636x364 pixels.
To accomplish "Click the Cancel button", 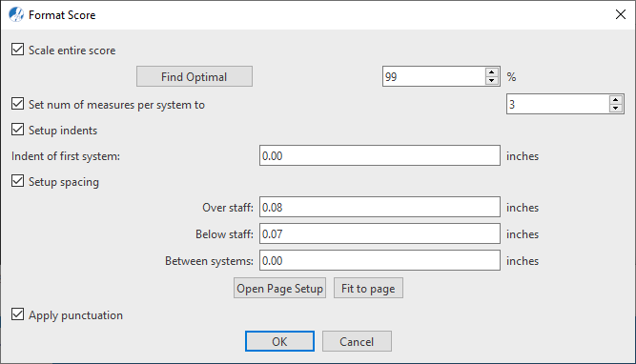I will coord(357,341).
